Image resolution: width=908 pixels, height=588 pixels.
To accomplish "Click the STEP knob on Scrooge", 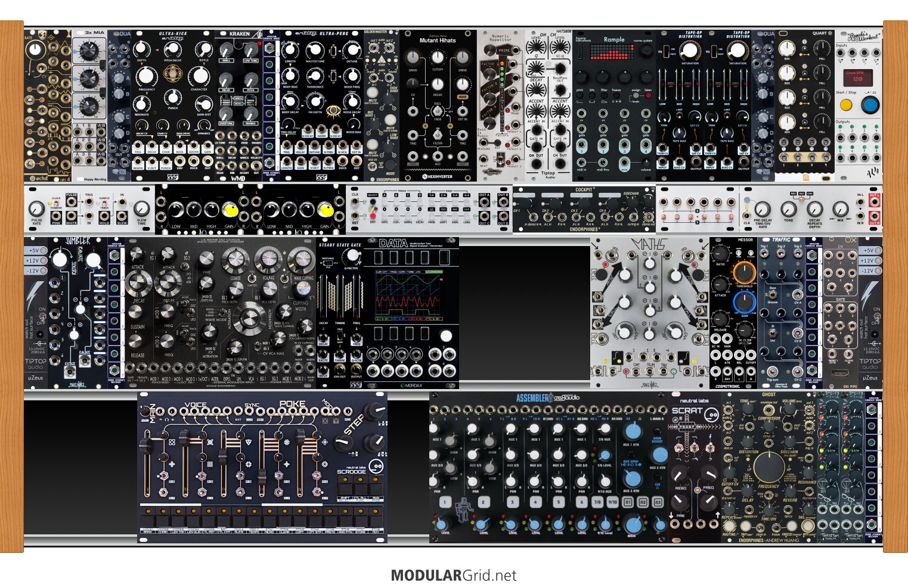I will (x=343, y=443).
